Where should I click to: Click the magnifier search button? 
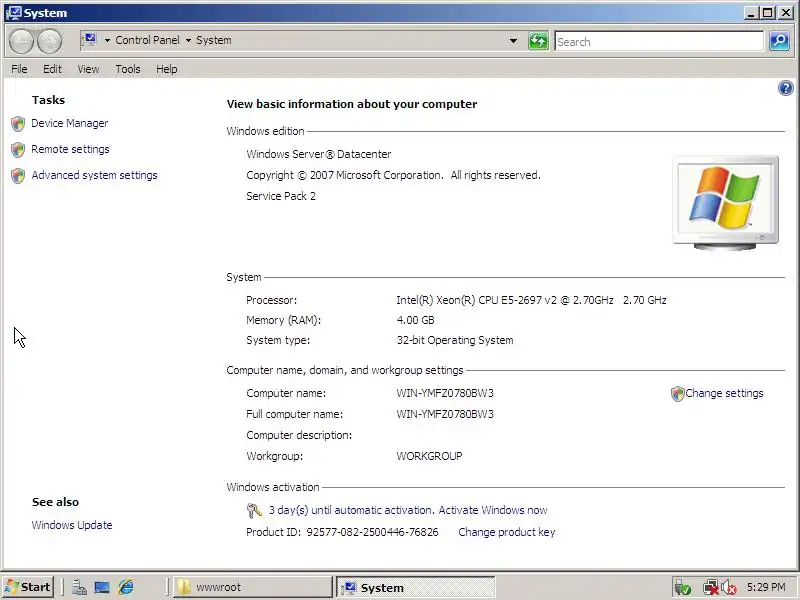tap(779, 41)
